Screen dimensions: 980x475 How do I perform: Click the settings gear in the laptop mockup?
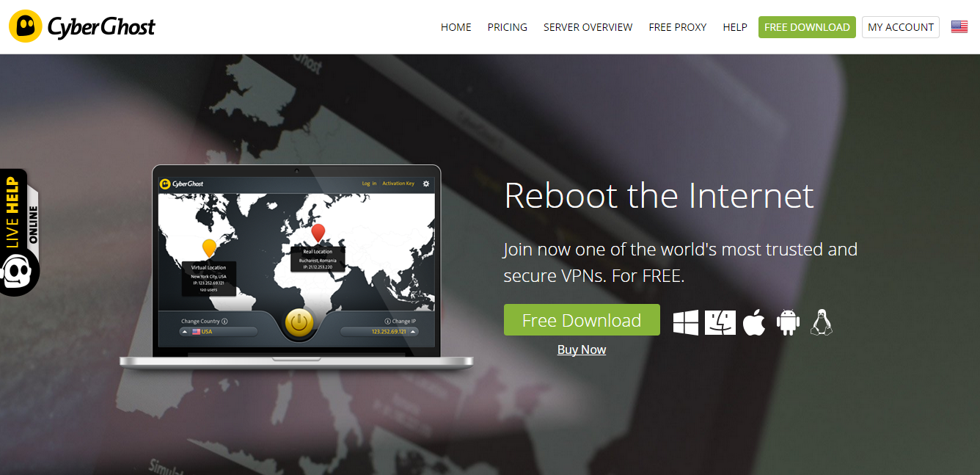point(426,184)
